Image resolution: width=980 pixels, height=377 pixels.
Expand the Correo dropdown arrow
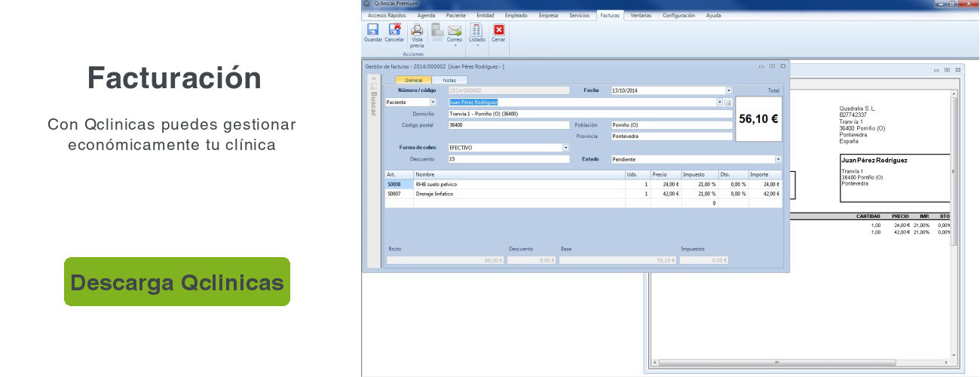coord(455,45)
